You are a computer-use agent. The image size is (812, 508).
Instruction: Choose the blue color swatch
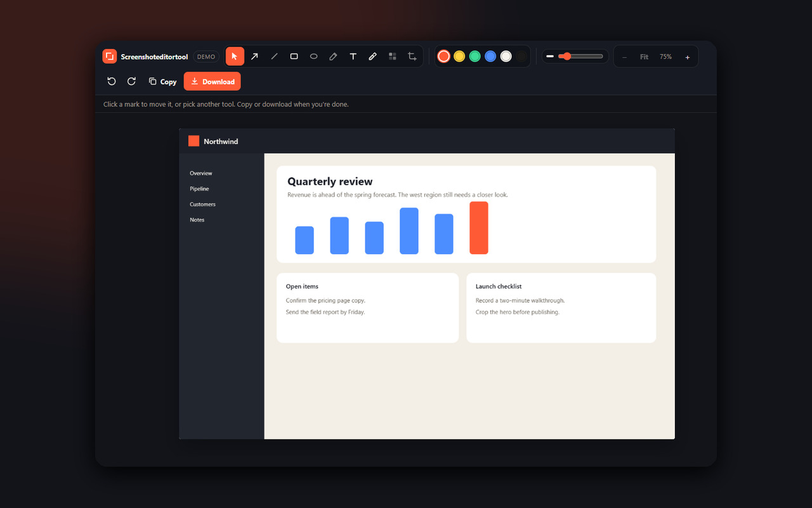[490, 57]
